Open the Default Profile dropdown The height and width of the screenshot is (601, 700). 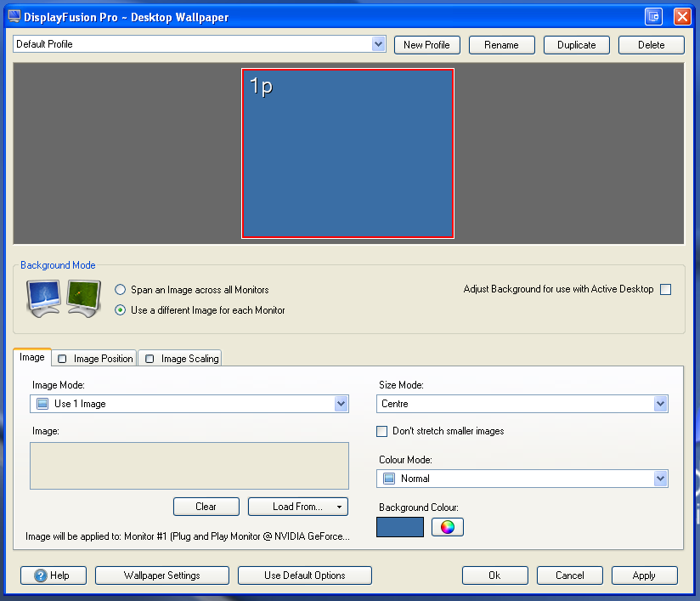click(x=378, y=44)
